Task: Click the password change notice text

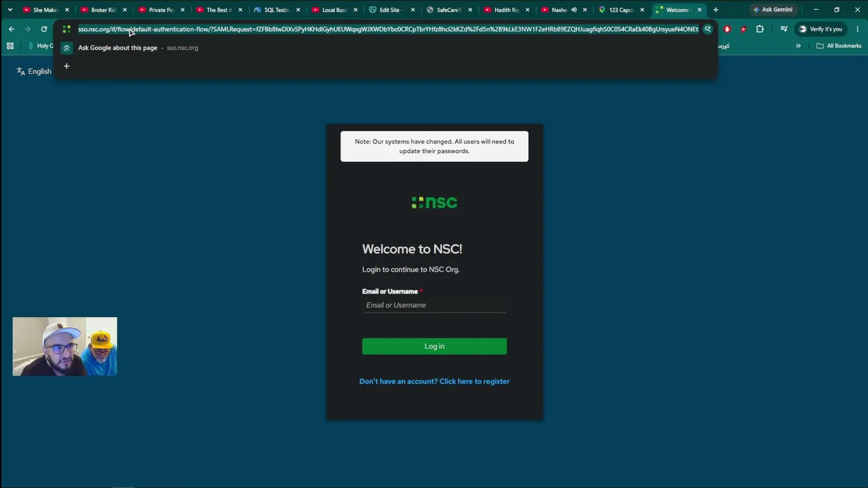Action: pos(434,146)
